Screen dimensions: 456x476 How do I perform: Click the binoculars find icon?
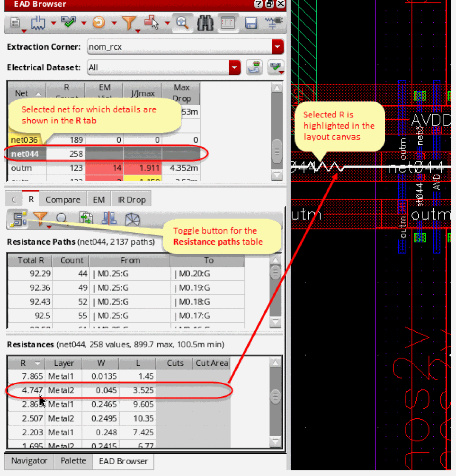pos(205,23)
